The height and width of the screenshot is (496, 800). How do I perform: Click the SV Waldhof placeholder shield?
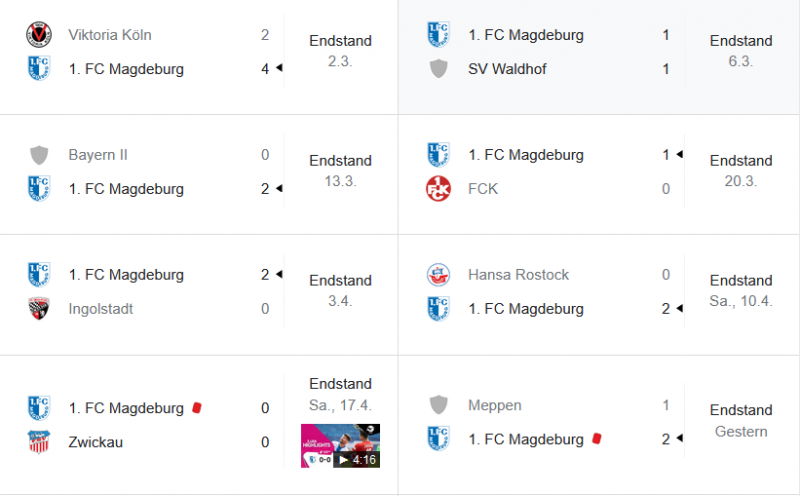click(x=438, y=69)
